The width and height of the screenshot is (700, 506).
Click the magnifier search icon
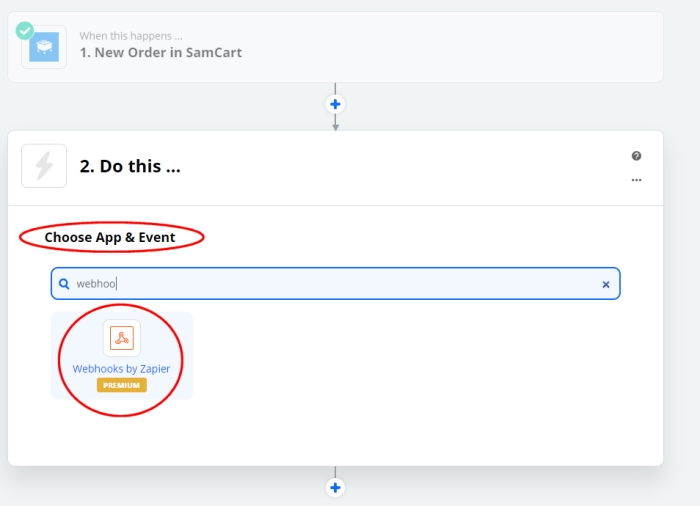pyautogui.click(x=64, y=284)
